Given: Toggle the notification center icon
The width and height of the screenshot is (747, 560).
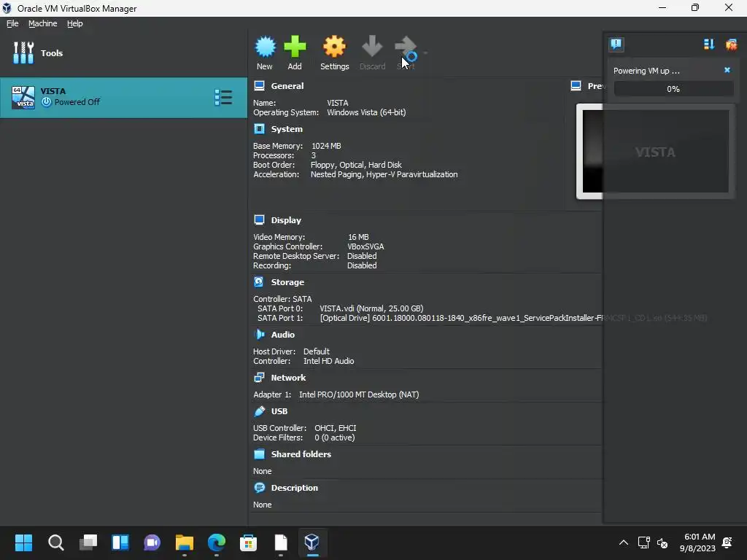Looking at the screenshot, I should coord(616,44).
